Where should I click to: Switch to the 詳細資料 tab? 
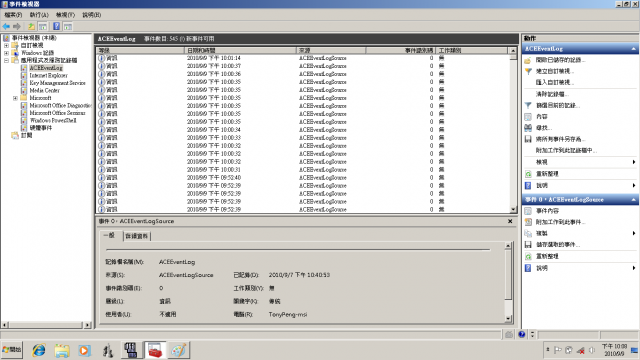point(137,236)
